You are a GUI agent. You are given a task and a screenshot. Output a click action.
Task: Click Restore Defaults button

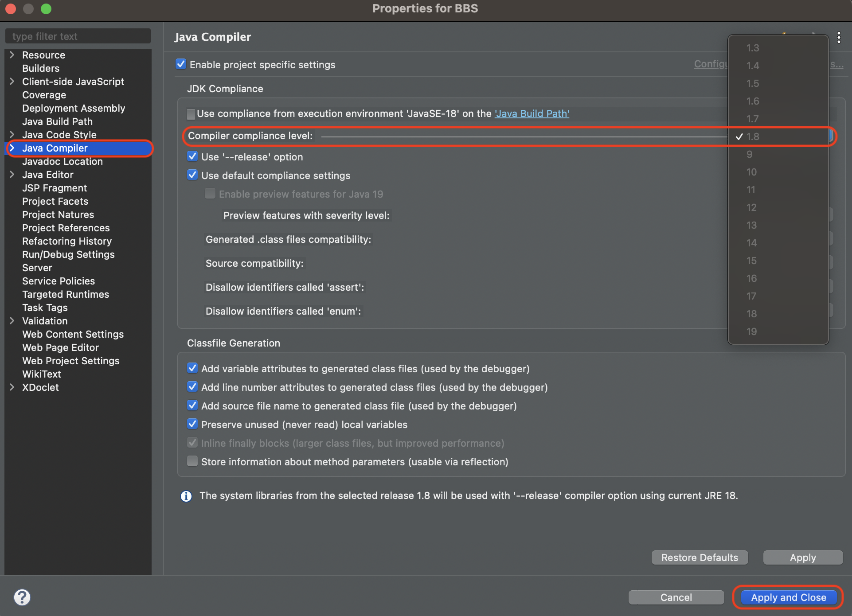pyautogui.click(x=700, y=558)
